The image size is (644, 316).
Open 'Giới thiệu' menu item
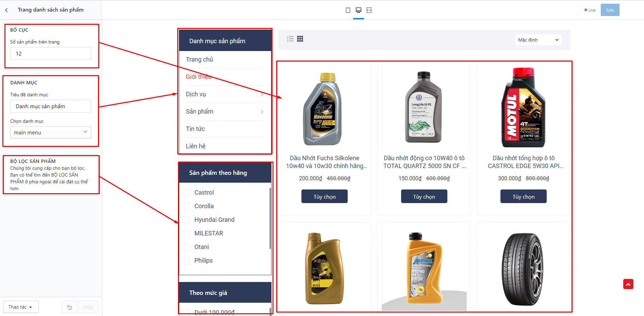coord(199,77)
